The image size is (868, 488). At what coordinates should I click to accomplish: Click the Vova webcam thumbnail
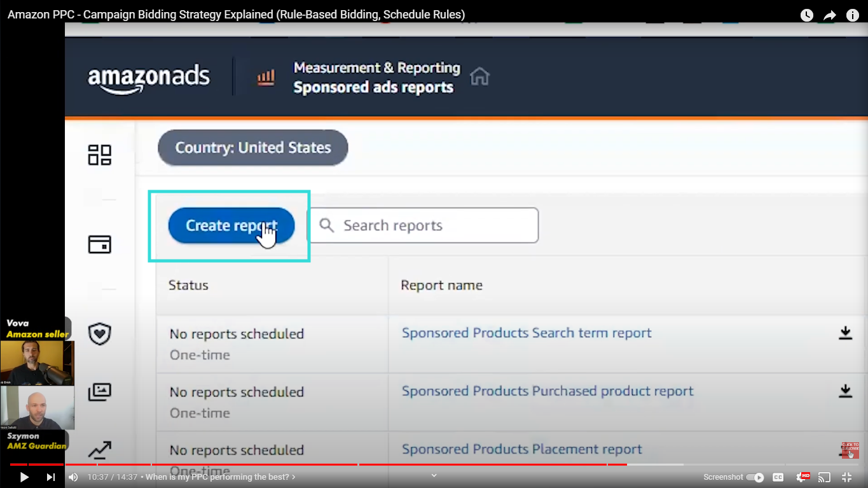click(x=38, y=363)
